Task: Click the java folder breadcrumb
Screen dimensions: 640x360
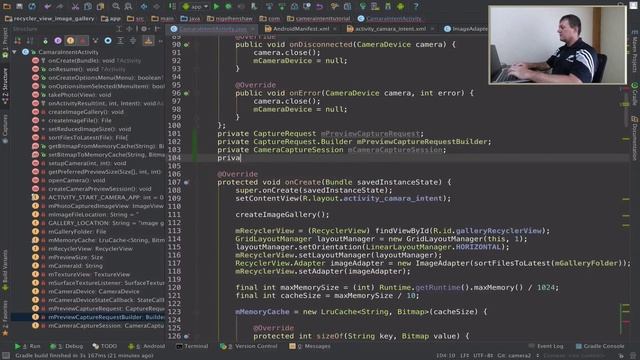Action: (191, 19)
